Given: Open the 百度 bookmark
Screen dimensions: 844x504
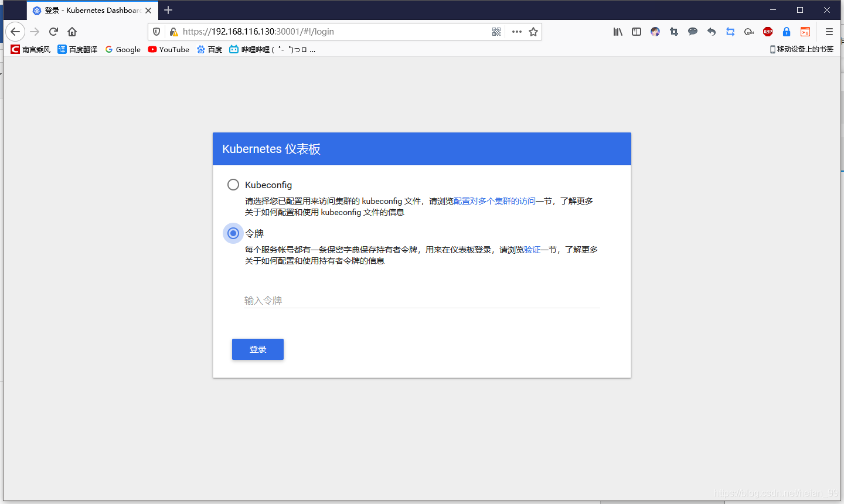Looking at the screenshot, I should [x=209, y=50].
